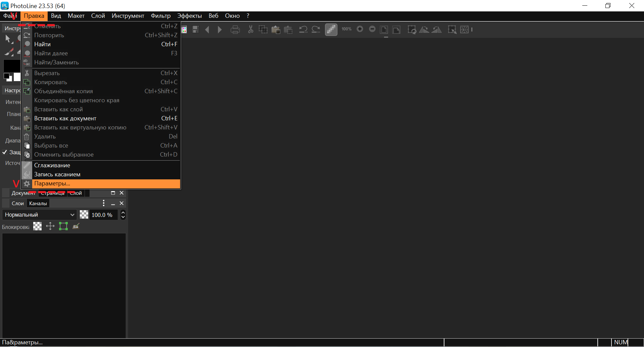Click the zoom out minus icon

pyautogui.click(x=372, y=29)
